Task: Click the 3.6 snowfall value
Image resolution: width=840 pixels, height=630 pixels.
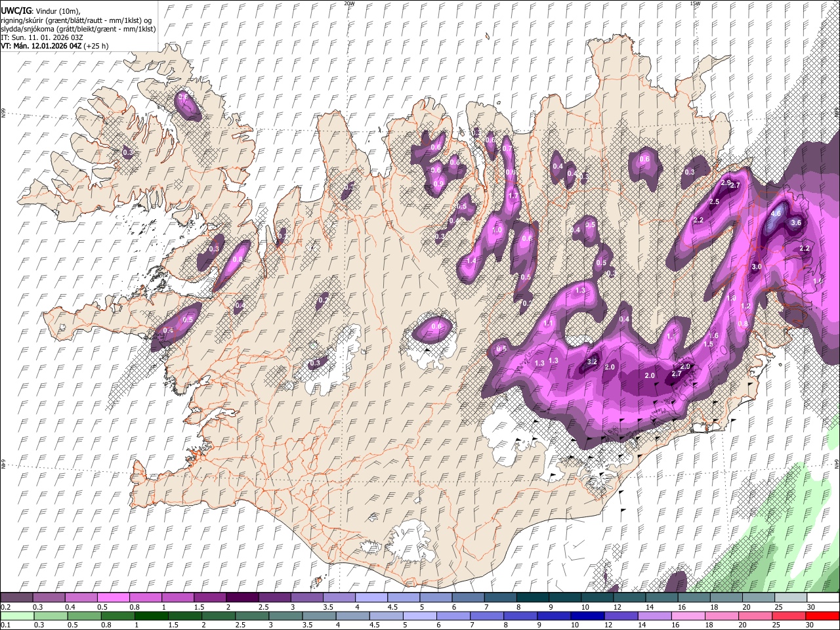Action: pyautogui.click(x=797, y=222)
